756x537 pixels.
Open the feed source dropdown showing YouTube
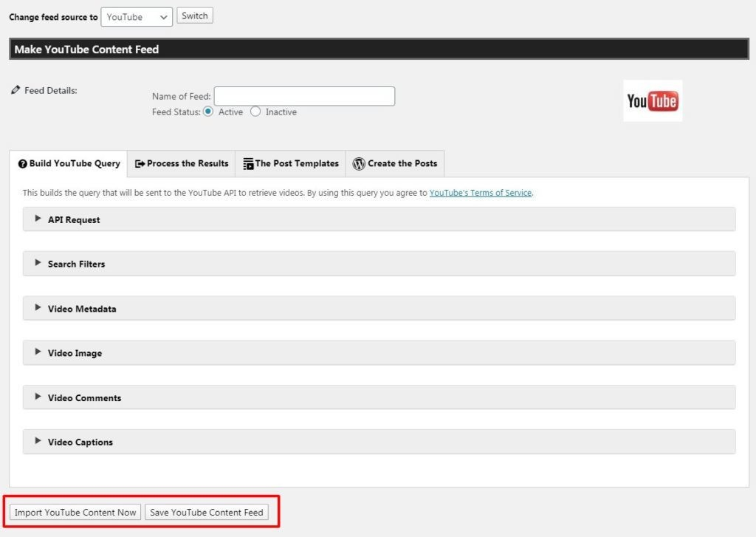pyautogui.click(x=137, y=16)
